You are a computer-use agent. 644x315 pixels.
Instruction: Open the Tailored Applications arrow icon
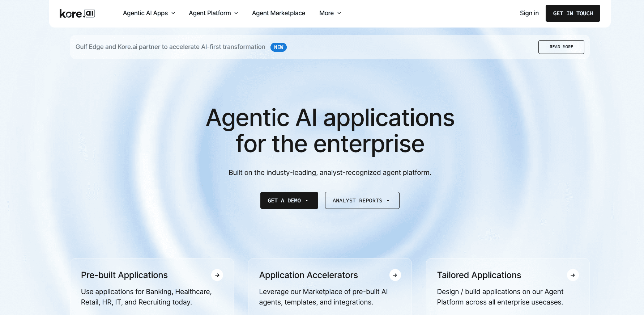pyautogui.click(x=573, y=275)
